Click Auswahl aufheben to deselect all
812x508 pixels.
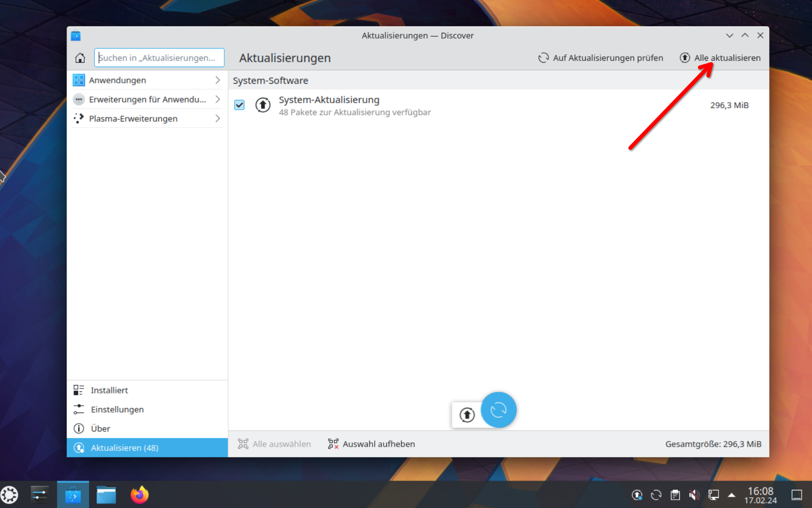tap(372, 444)
